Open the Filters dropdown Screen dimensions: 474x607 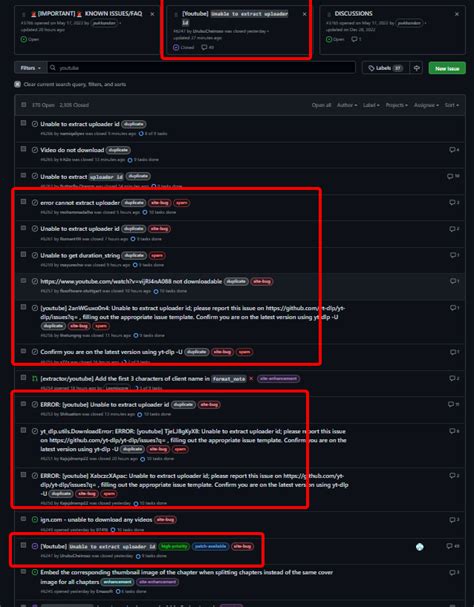point(31,68)
